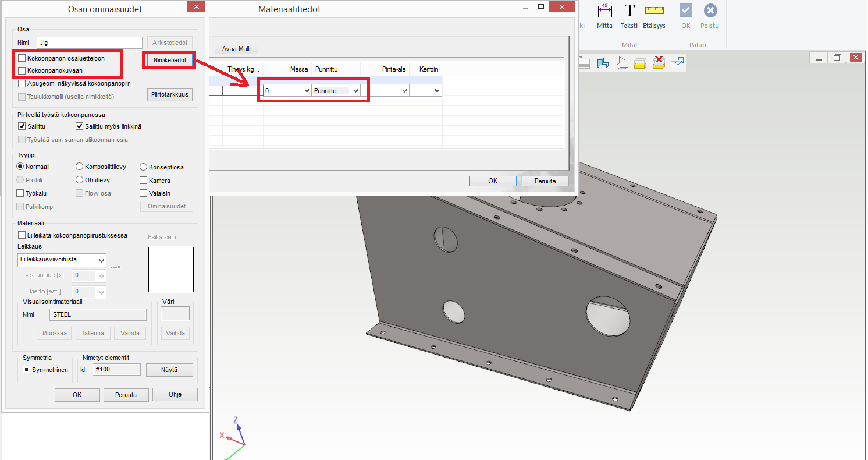Click the Väri color swatch
Viewport: 868px width, 460px height.
(x=175, y=314)
